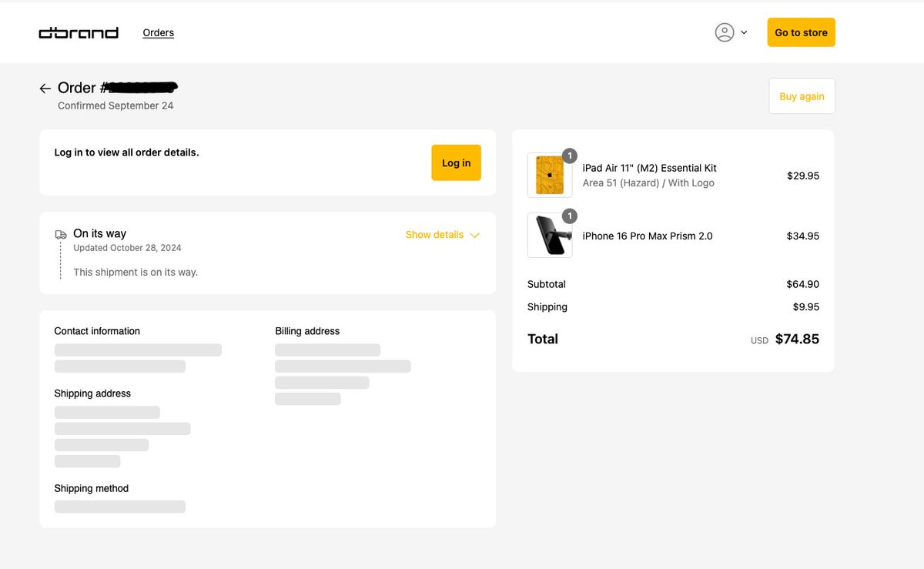Click the iPhone 16 Pro Max Prism product image

549,236
